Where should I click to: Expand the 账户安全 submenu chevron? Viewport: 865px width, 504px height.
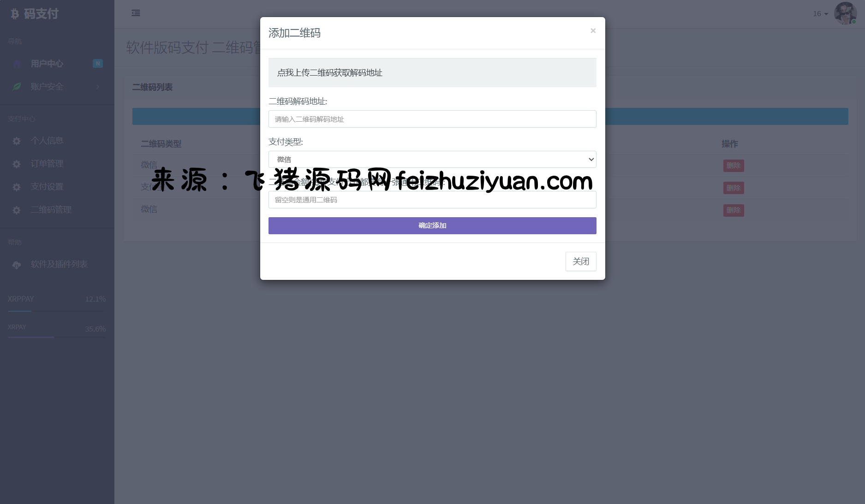coord(98,87)
